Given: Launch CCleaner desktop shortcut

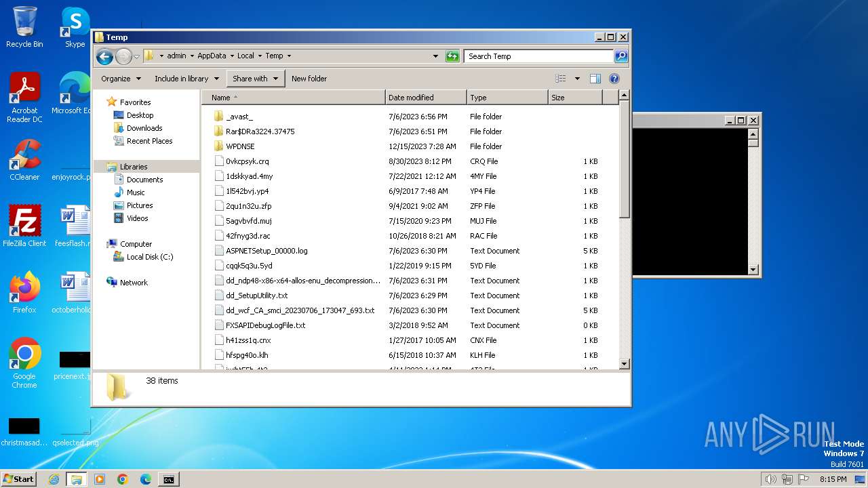Looking at the screenshot, I should coord(24,160).
